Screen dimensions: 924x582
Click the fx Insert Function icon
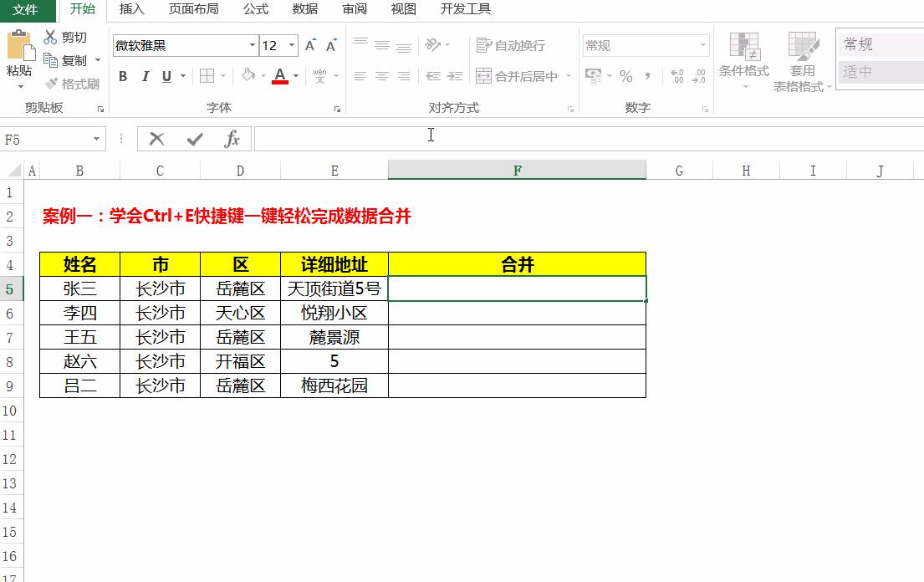click(x=232, y=138)
